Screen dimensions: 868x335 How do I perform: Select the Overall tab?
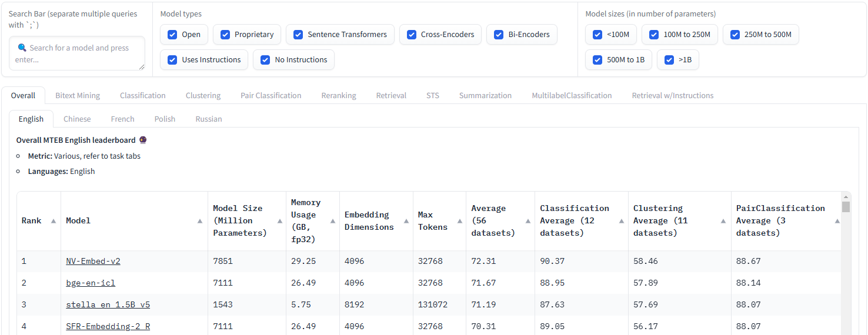[x=23, y=95]
